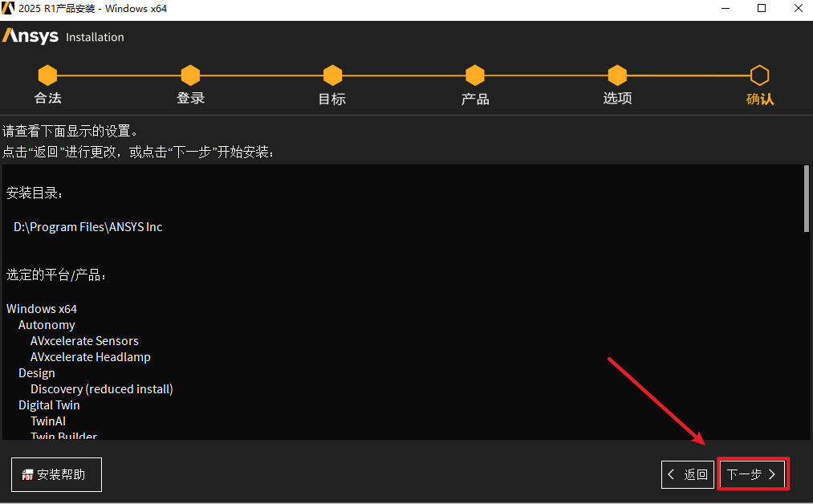Image resolution: width=813 pixels, height=504 pixels.
Task: Click the settings summary vertical scrollbar thumb
Action: pos(807,198)
